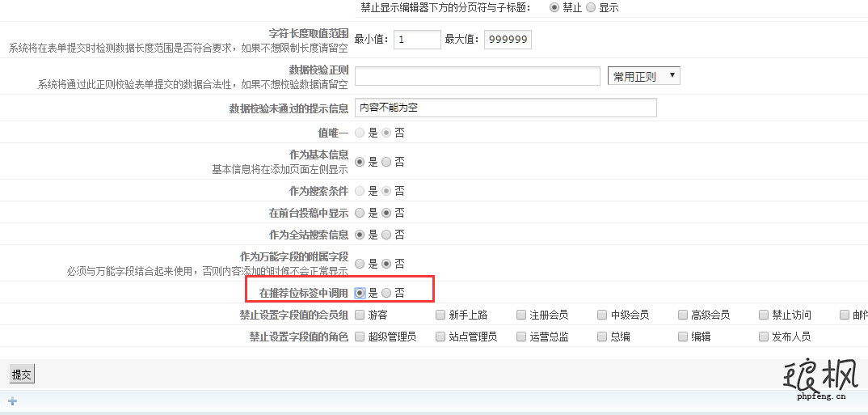Viewport: 868px width, 415px height.
Task: Select 禁止 radio for editor pagination
Action: click(554, 8)
